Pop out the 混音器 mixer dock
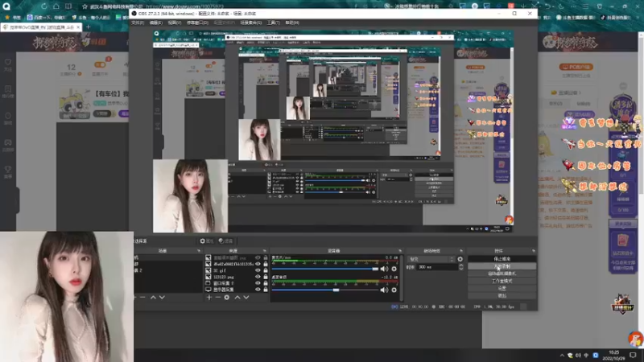The width and height of the screenshot is (644, 362). (x=399, y=251)
